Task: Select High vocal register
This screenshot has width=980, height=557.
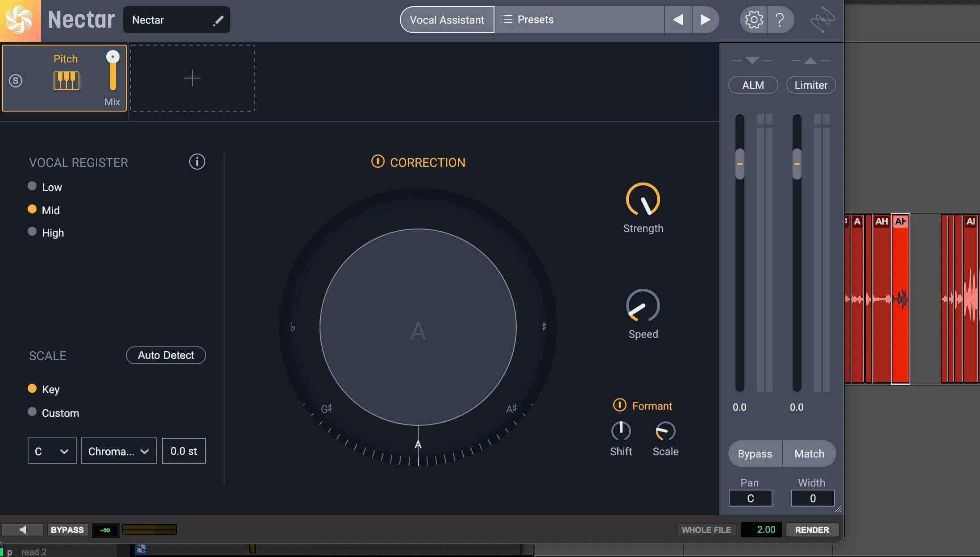Action: coord(32,232)
